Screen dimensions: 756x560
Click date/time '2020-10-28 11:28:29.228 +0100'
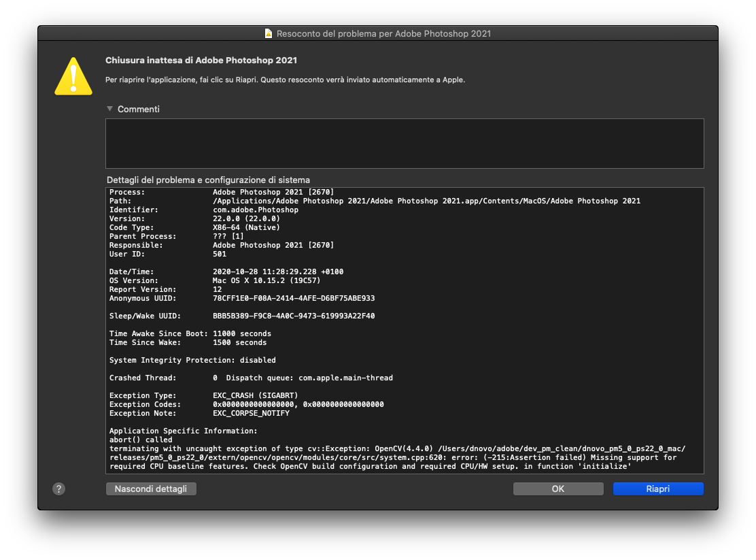coord(278,271)
